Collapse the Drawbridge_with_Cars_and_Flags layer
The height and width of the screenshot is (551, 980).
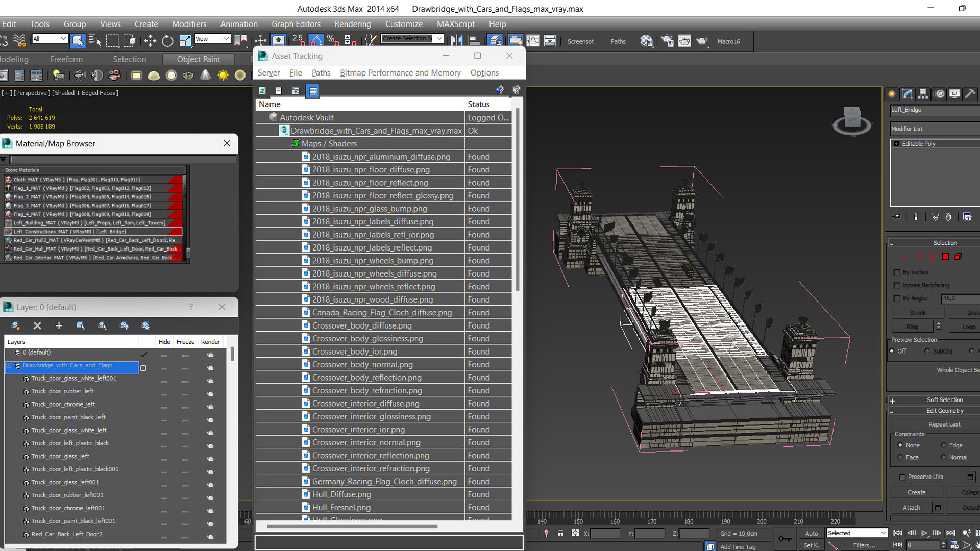(x=9, y=365)
